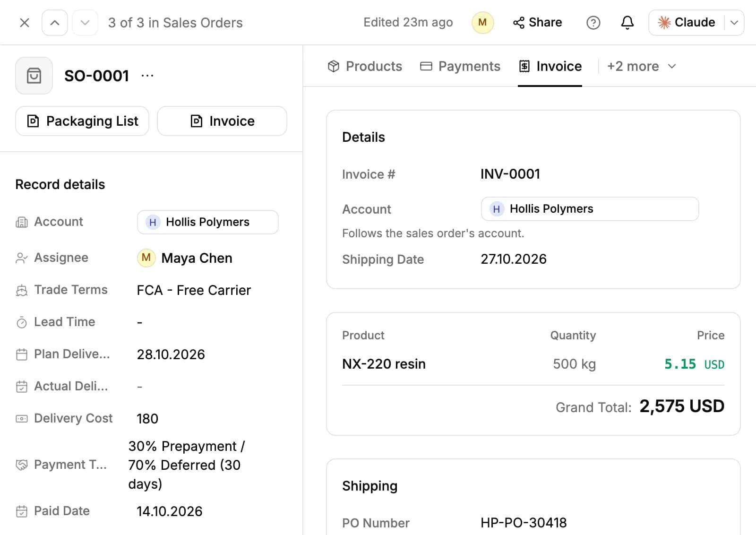Screen dimensions: 756x535
Task: Click Hollis Polymers chip in Record details
Action: pyautogui.click(x=208, y=222)
